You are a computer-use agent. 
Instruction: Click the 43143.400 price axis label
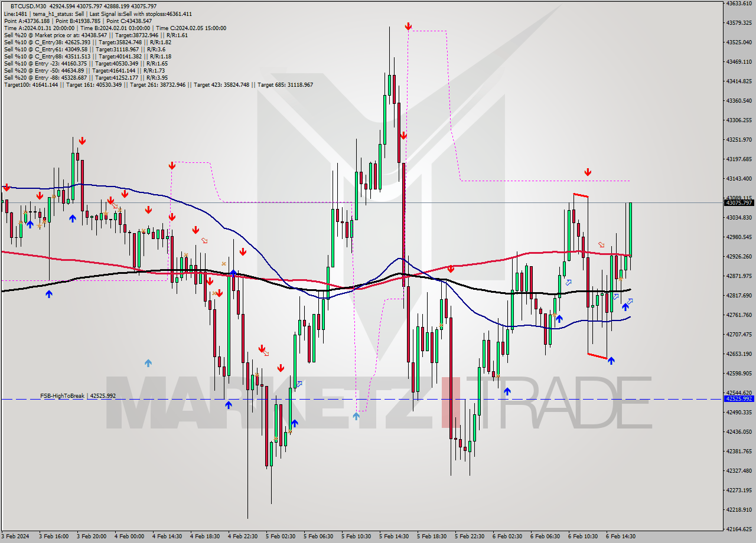pyautogui.click(x=739, y=178)
